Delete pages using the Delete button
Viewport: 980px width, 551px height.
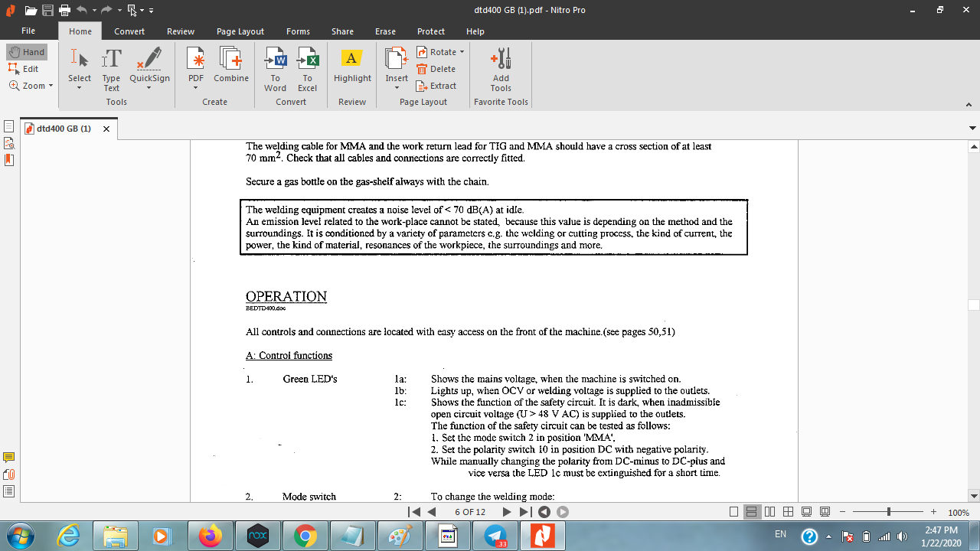(436, 69)
